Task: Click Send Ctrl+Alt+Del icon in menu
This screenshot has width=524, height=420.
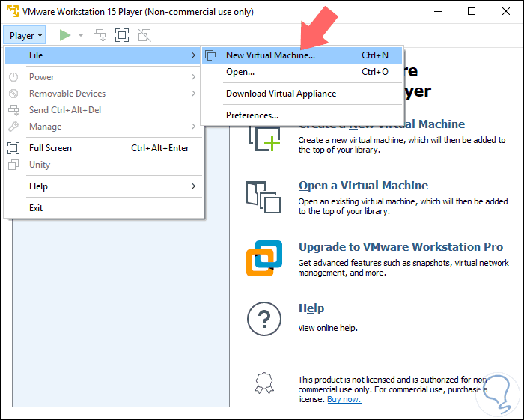Action: click(x=13, y=110)
